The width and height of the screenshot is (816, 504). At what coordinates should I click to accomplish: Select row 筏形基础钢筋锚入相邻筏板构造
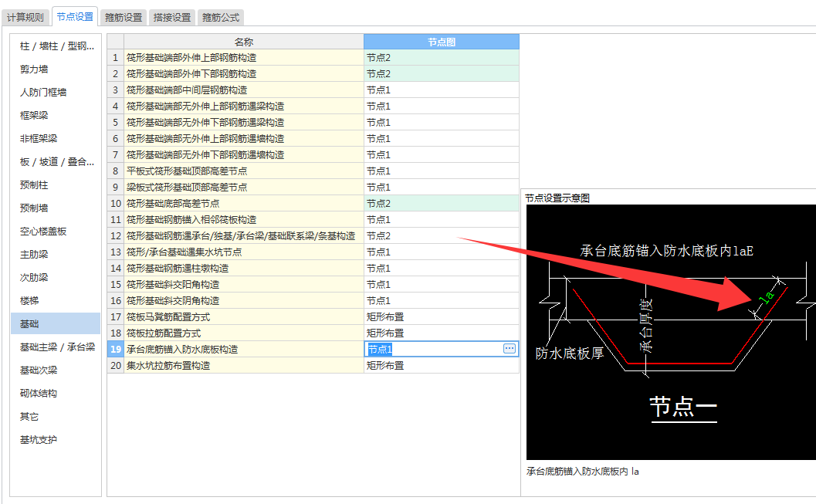coord(243,219)
